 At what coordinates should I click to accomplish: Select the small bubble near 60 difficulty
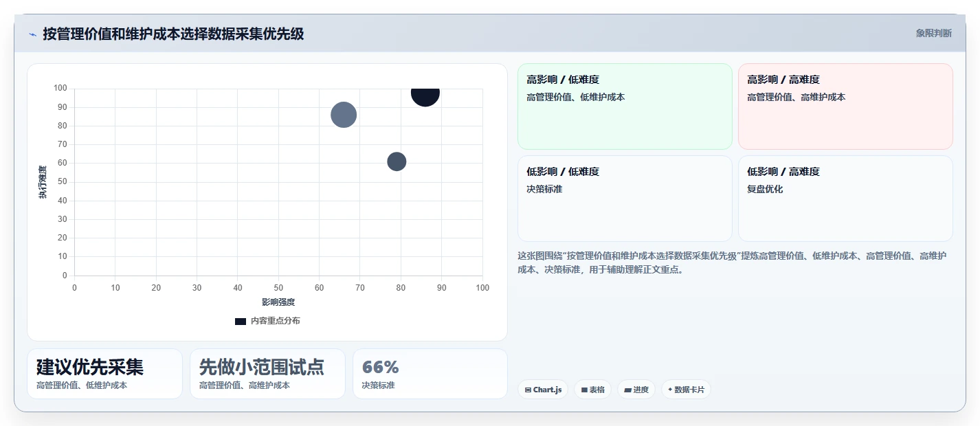(397, 161)
